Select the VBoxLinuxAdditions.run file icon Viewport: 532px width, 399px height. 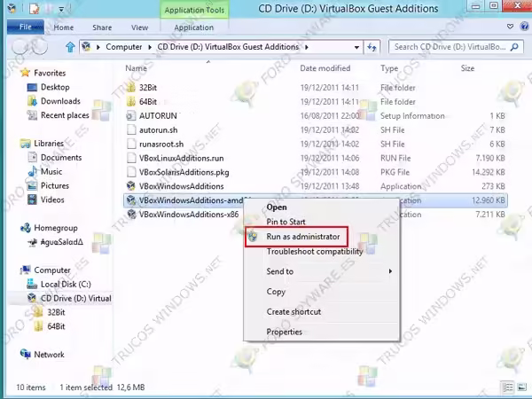[131, 158]
